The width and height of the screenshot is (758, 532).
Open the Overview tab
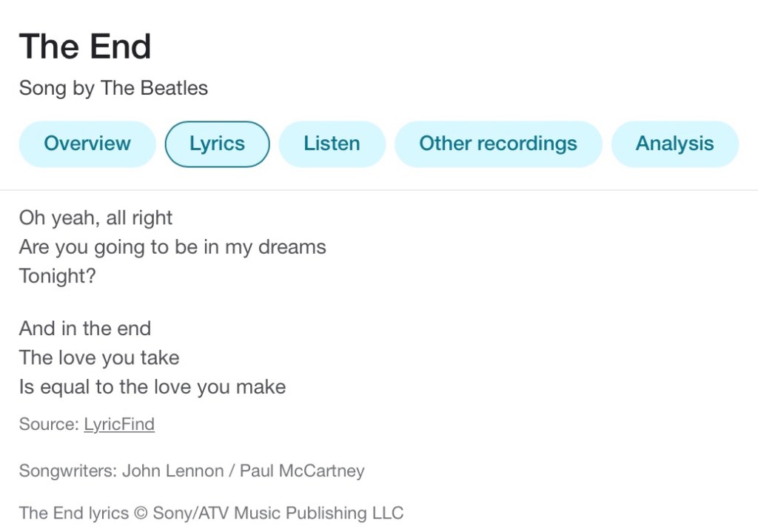[x=87, y=144]
